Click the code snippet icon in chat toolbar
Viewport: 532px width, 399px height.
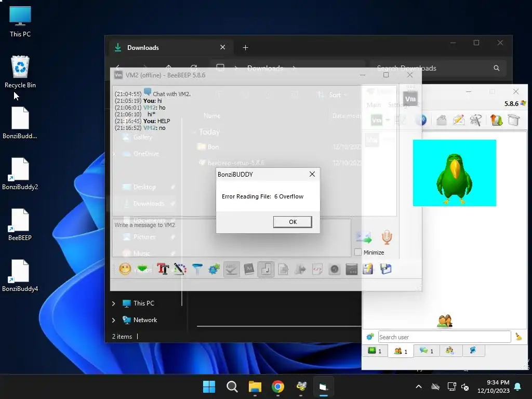pos(317,269)
